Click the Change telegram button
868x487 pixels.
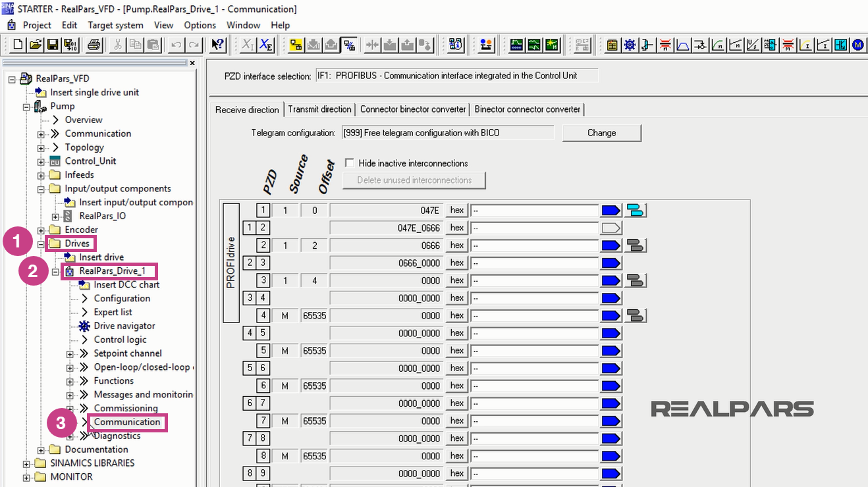coord(601,133)
